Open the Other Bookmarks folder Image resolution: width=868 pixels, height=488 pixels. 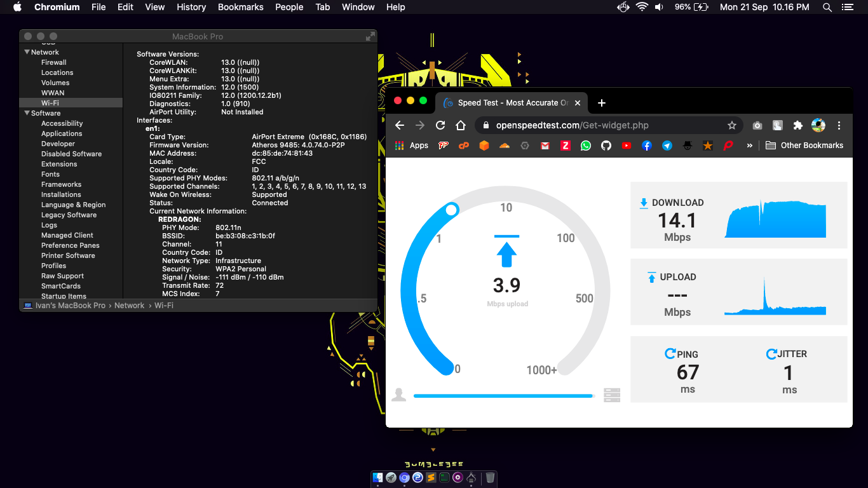[x=804, y=146]
